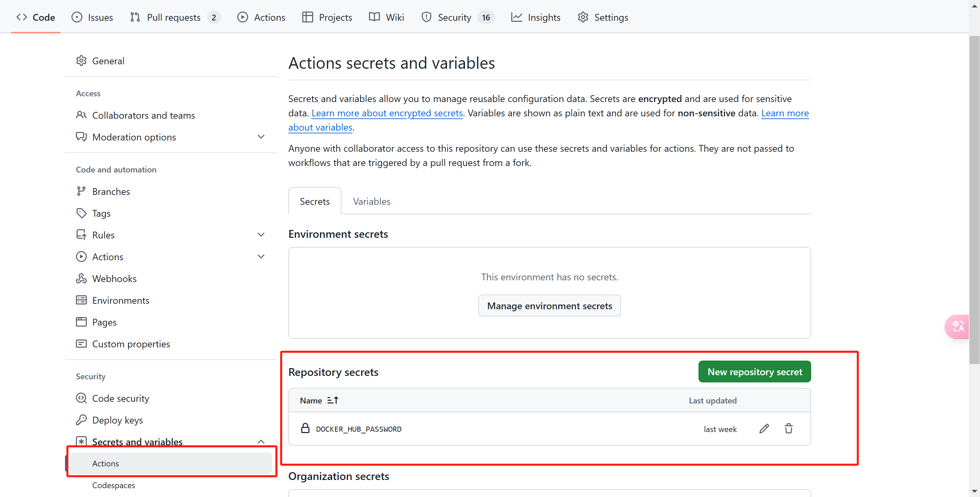Open the Security repository tab

[x=454, y=17]
